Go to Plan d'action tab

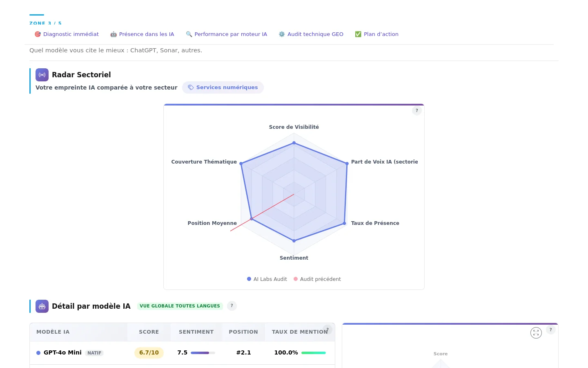pos(376,34)
